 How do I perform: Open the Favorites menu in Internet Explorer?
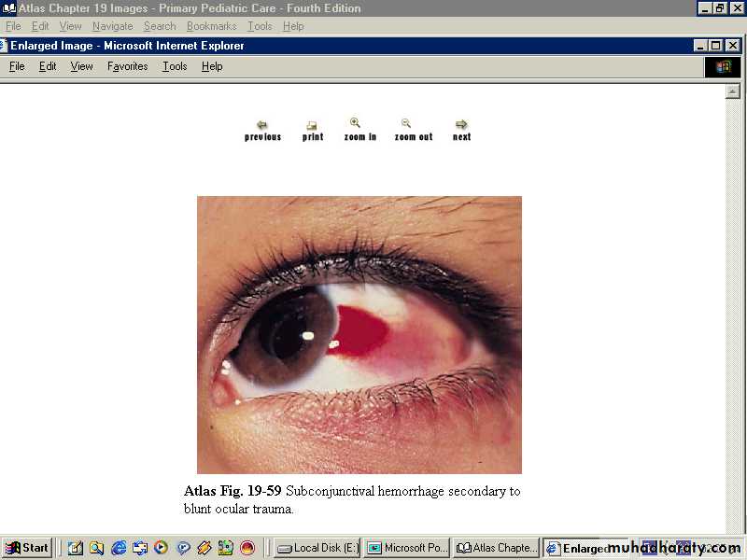(x=127, y=66)
